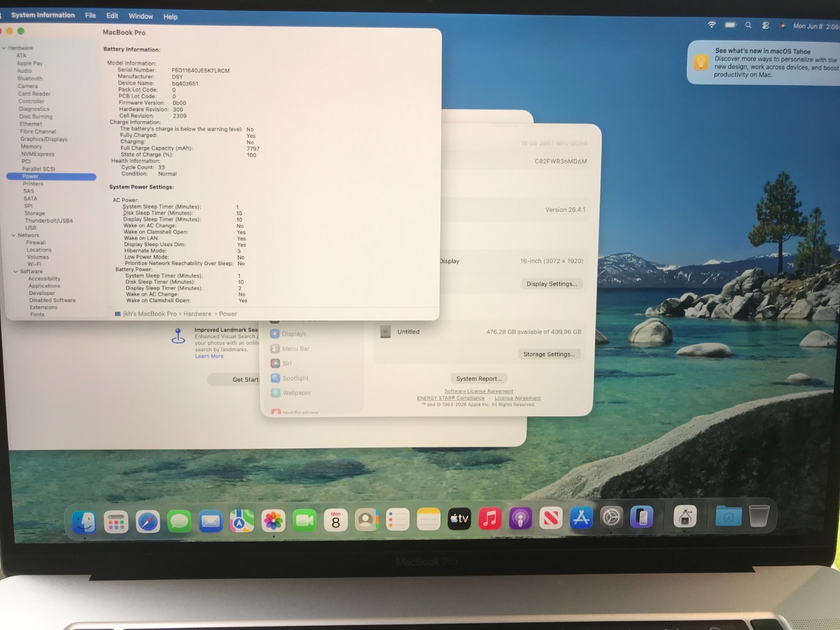The height and width of the screenshot is (630, 840).
Task: Click the Wi-Fi status icon in menu bar
Action: (x=712, y=25)
